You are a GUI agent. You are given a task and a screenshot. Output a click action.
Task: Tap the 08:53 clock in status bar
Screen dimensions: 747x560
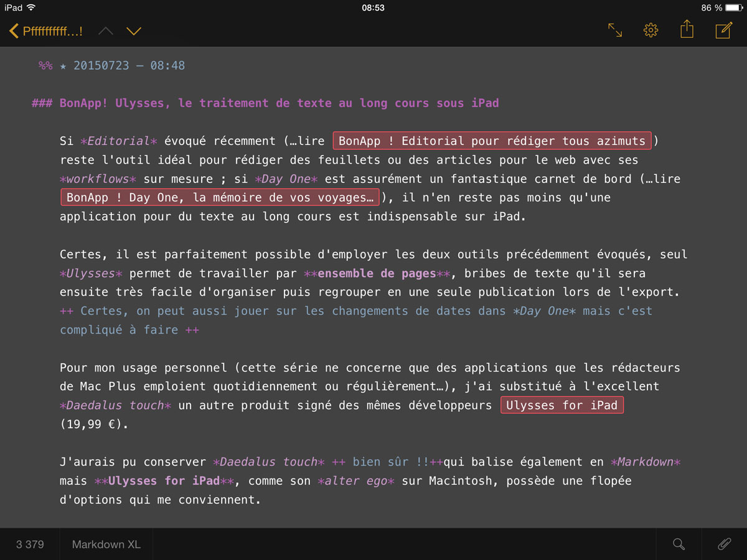tap(373, 7)
